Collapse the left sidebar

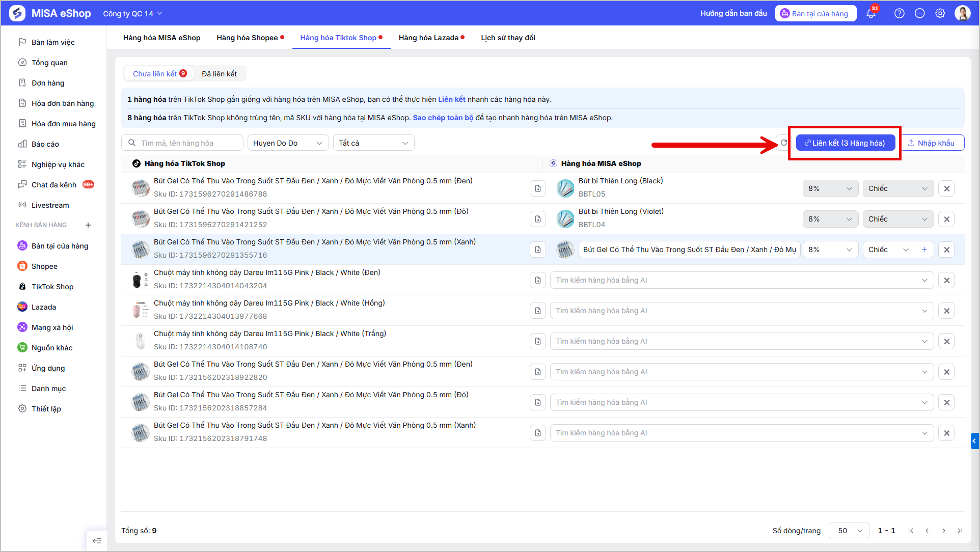(x=97, y=541)
